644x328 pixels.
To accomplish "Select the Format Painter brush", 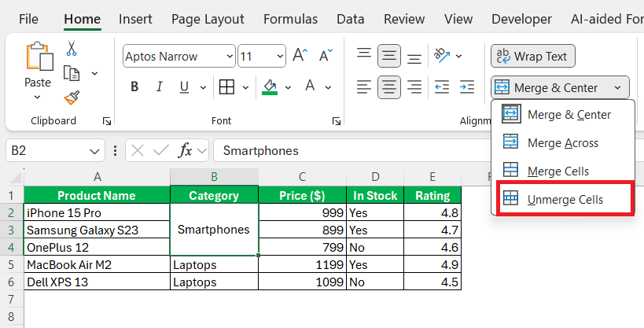I will click(x=72, y=98).
